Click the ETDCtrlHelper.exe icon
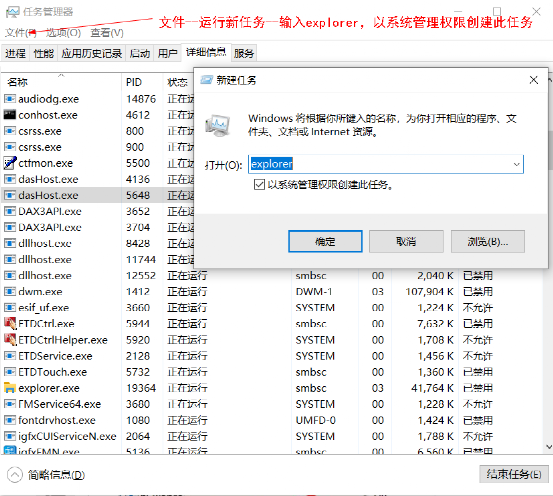 pos(10,339)
